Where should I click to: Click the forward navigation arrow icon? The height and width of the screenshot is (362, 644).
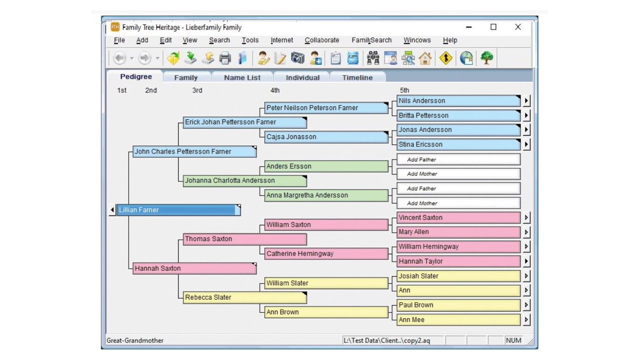click(145, 58)
